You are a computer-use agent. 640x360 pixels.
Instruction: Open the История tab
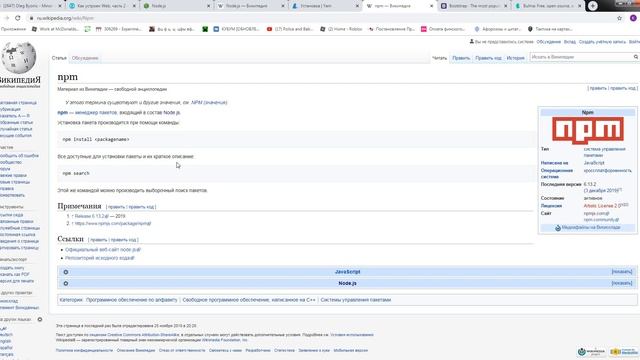coord(516,58)
